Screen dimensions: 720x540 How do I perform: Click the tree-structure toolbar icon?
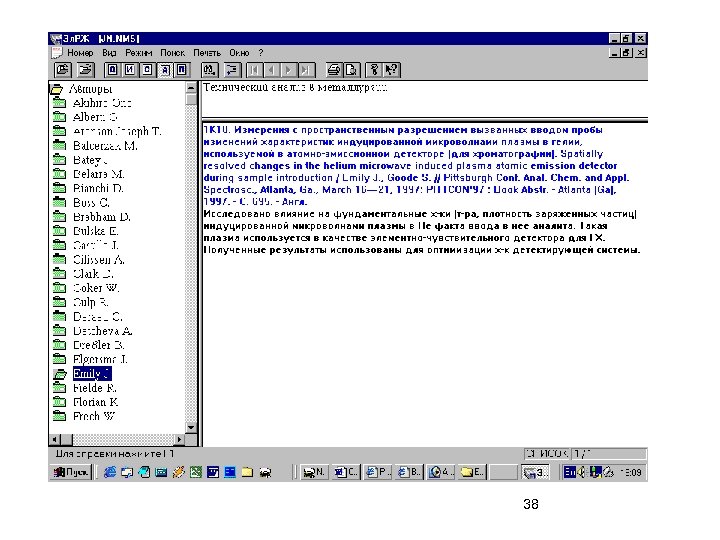(x=232, y=70)
